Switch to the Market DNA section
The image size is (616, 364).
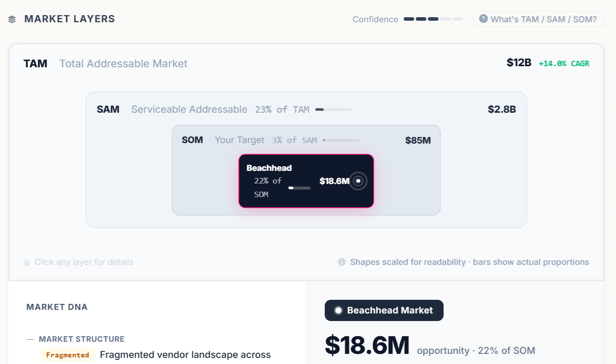[57, 307]
